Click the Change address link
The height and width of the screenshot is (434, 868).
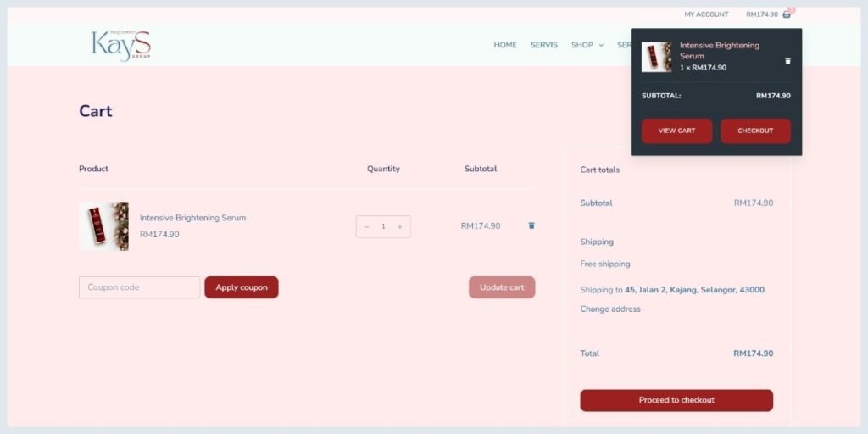coord(610,309)
